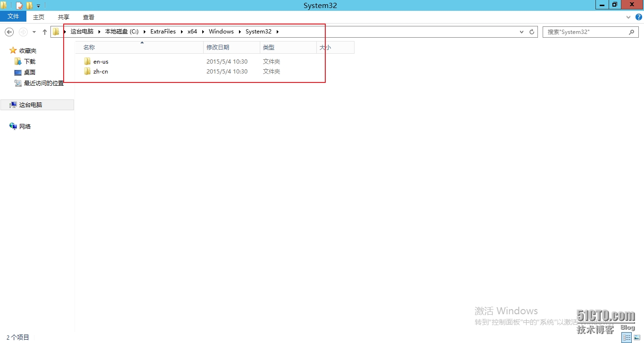Open the recent locations dropdown arrow

coord(34,32)
